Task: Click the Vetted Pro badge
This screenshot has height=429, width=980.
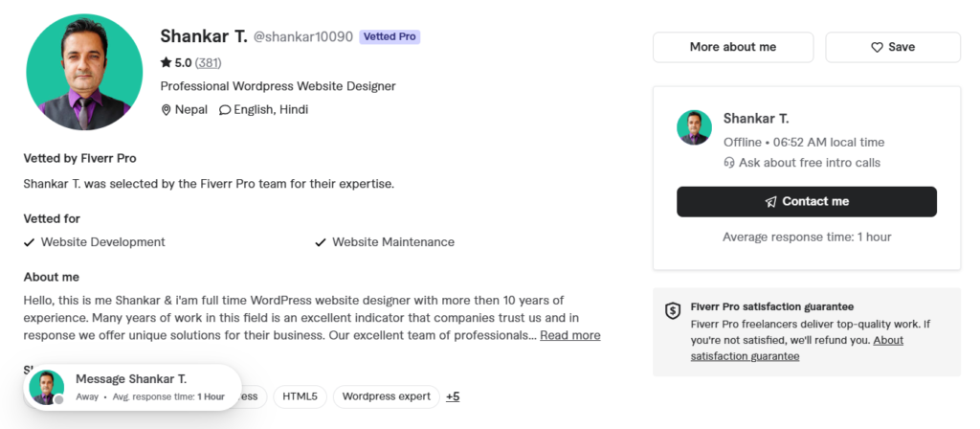Action: (390, 37)
